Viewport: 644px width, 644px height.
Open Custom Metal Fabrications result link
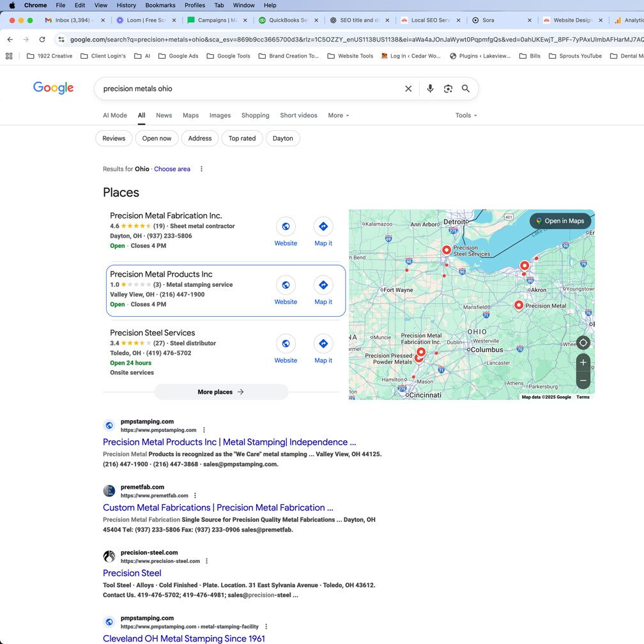218,508
